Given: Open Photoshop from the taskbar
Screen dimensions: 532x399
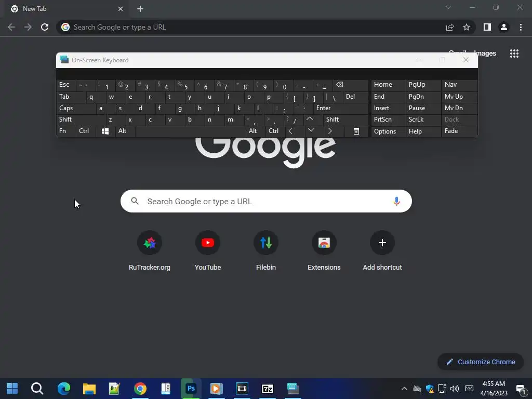Looking at the screenshot, I should (x=191, y=389).
